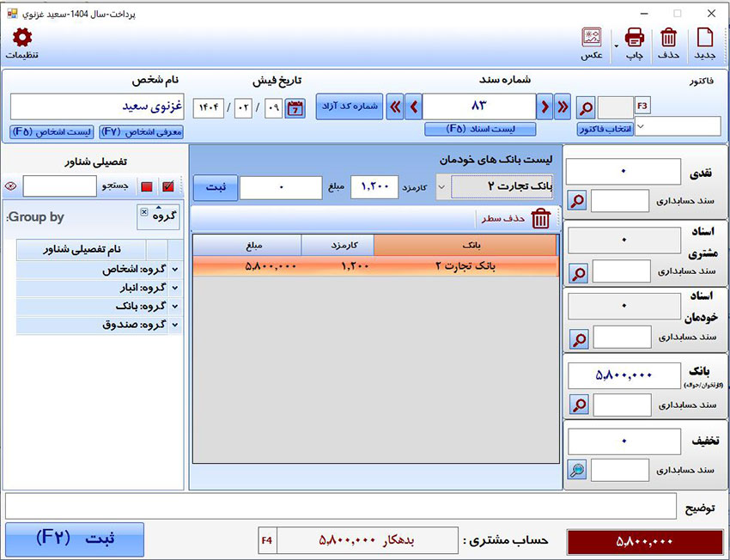Jump to last document with double-right arrow
This screenshot has width=730, height=560.
[x=563, y=107]
